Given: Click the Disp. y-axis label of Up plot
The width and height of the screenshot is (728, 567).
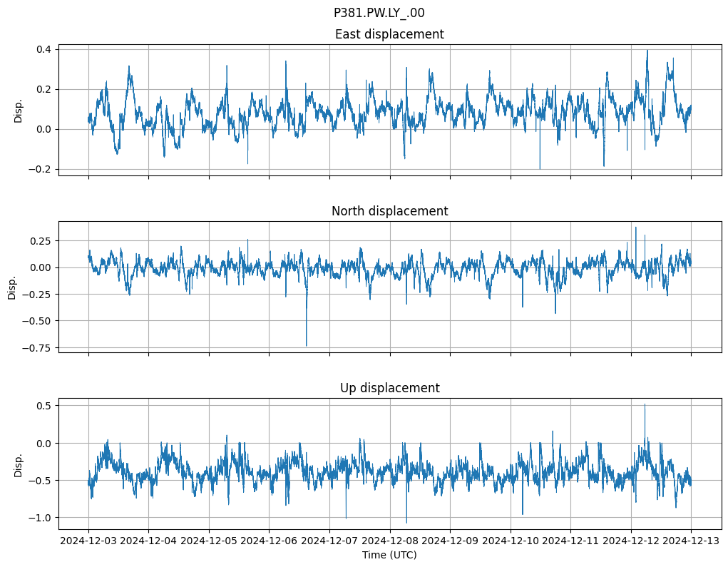Looking at the screenshot, I should click(19, 464).
